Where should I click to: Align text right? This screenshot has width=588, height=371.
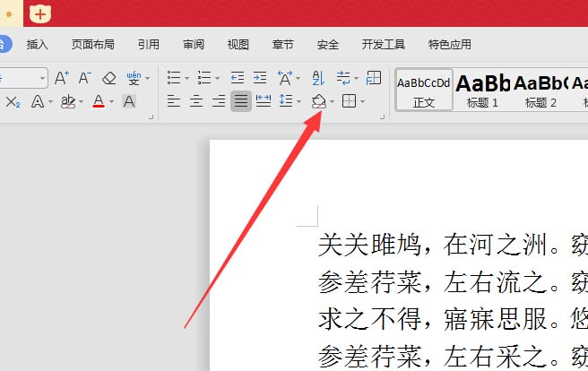coord(219,101)
